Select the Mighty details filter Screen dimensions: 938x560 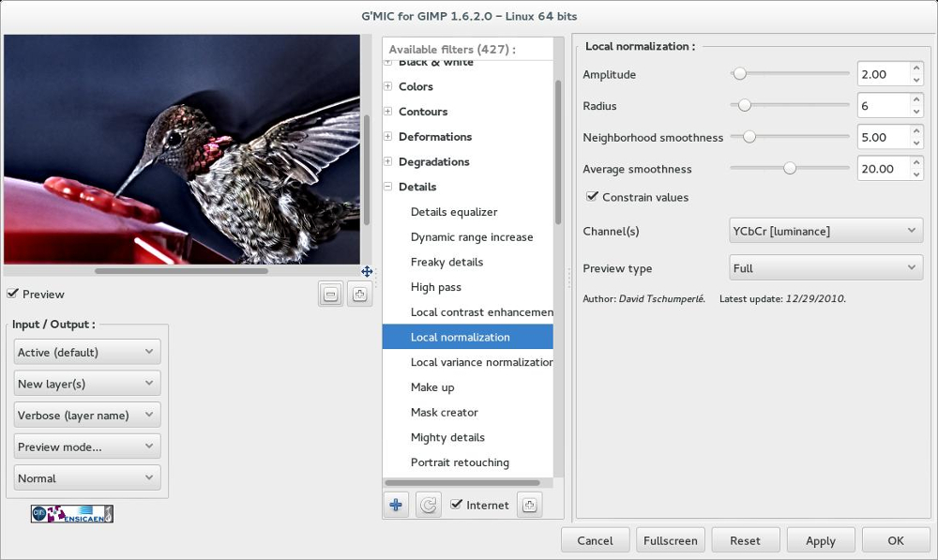click(447, 437)
